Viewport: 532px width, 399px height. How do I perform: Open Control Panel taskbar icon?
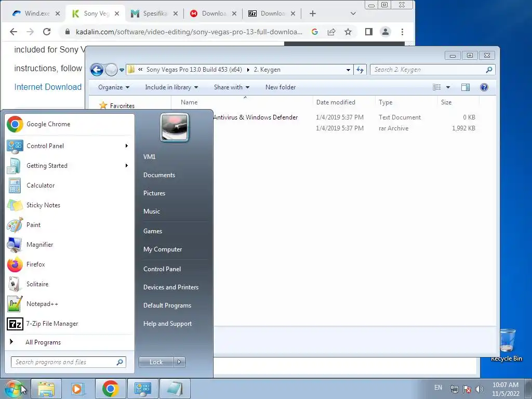pyautogui.click(x=142, y=389)
